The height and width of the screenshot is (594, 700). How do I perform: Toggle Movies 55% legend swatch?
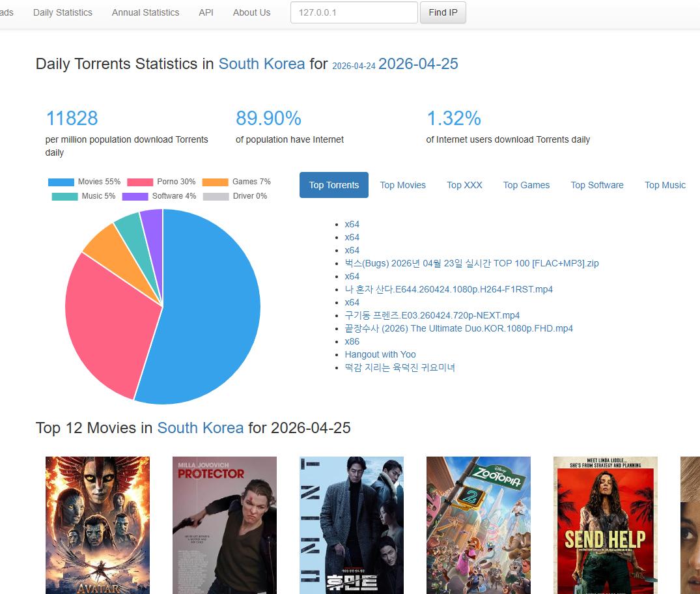point(61,182)
